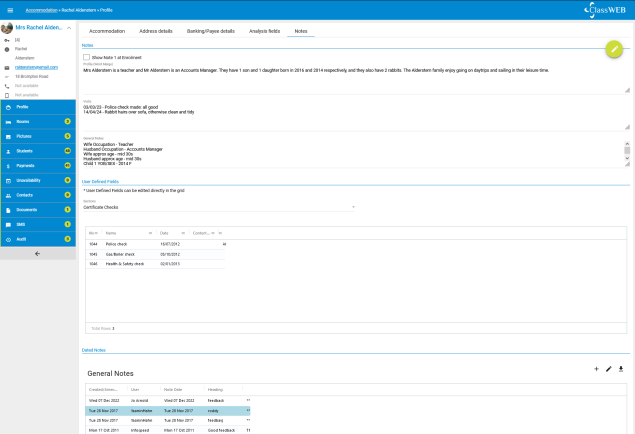The image size is (635, 434).
Task: Collapse the Mrs Rachel Alderstern profile header
Action: (70, 27)
